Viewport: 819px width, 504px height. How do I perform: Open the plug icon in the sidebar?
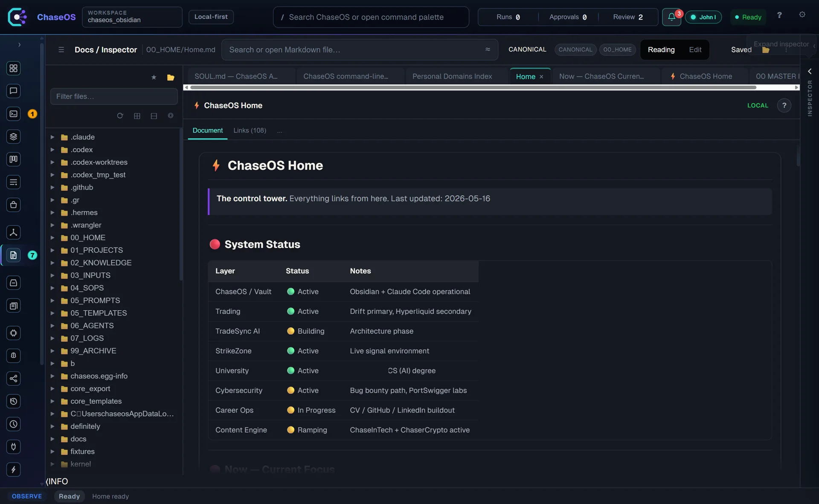coord(13,447)
